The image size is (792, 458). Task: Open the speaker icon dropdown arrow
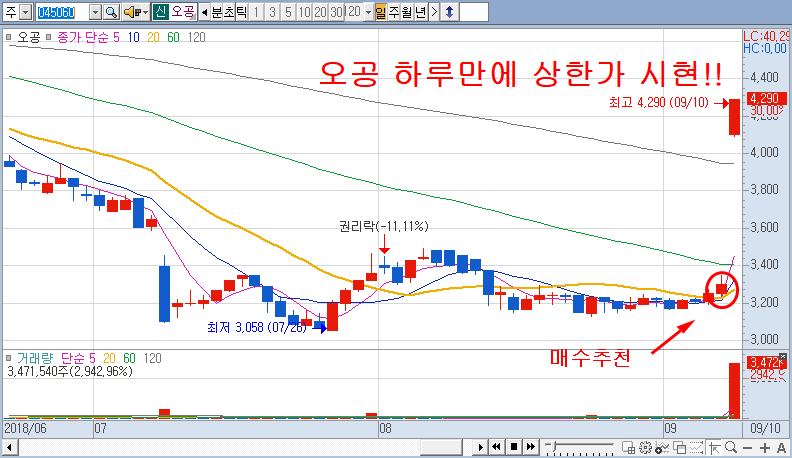145,12
